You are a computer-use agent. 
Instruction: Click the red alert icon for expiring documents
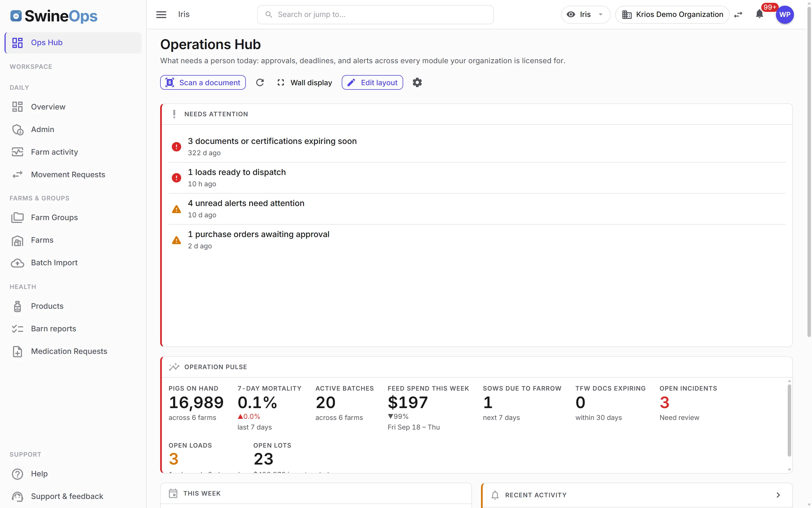[176, 147]
